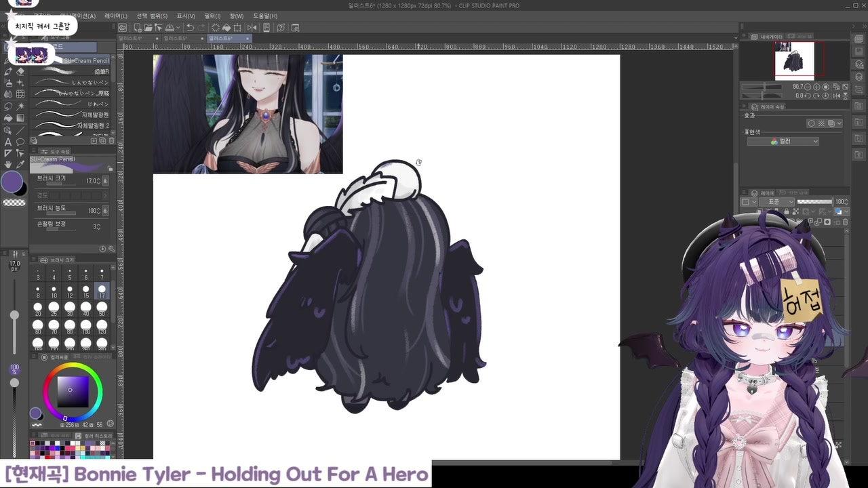This screenshot has height=488, width=868.
Task: Select the Gradient tool in tool palette
Action: [20, 117]
